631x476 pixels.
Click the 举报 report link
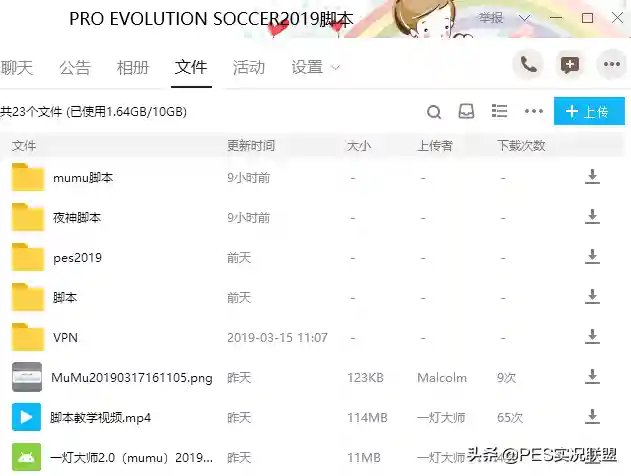tap(491, 18)
